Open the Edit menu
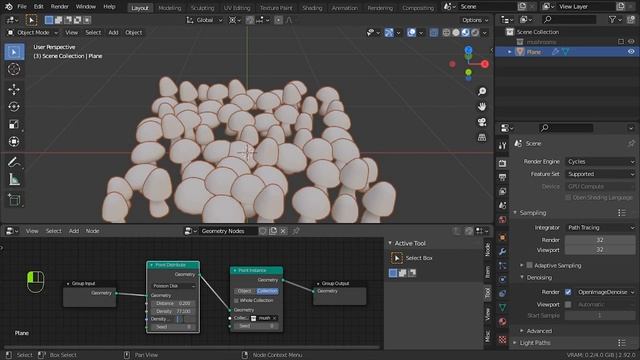Screen dimensions: 640x360 pyautogui.click(x=38, y=7)
